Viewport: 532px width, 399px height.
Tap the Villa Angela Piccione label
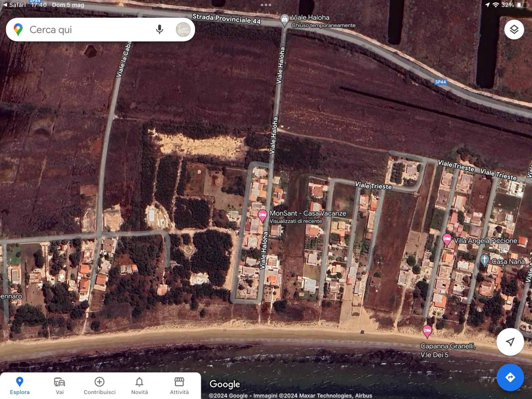coord(485,241)
